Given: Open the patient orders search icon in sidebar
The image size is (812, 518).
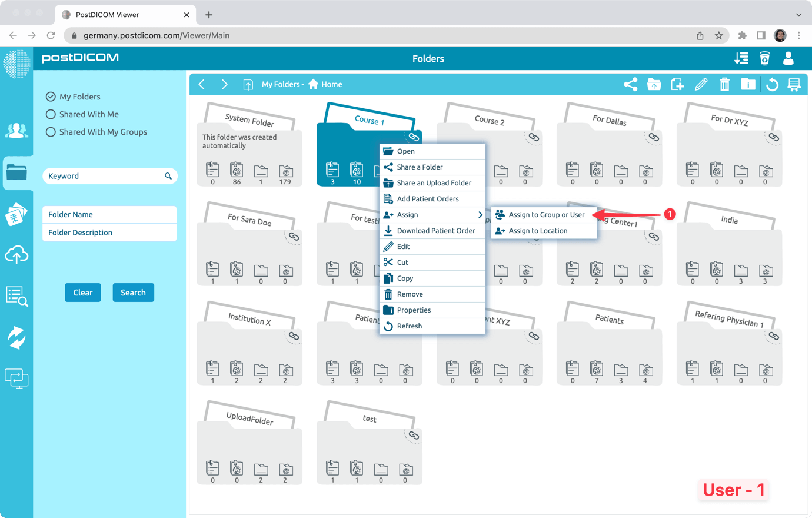Looking at the screenshot, I should tap(16, 297).
